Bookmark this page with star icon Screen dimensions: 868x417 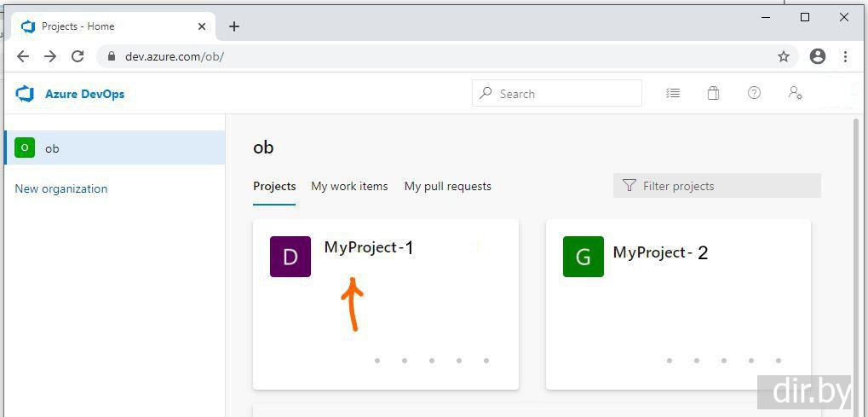pyautogui.click(x=784, y=56)
